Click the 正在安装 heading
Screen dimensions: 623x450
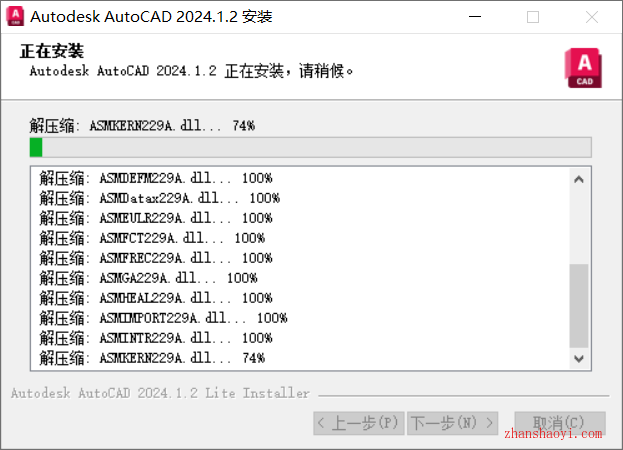[52, 51]
